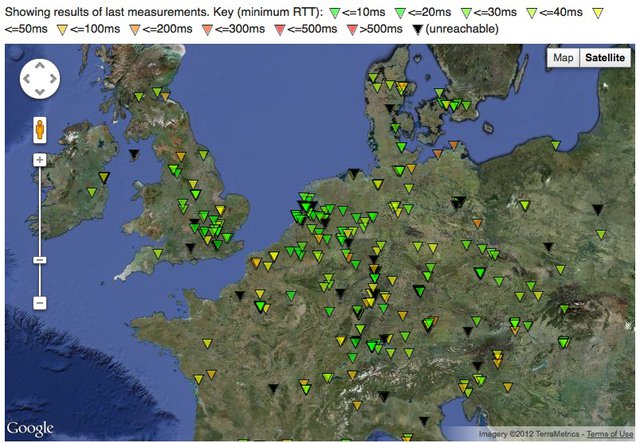Click the '(unreachable)' legend label
This screenshot has height=443, width=640.
tap(462, 29)
